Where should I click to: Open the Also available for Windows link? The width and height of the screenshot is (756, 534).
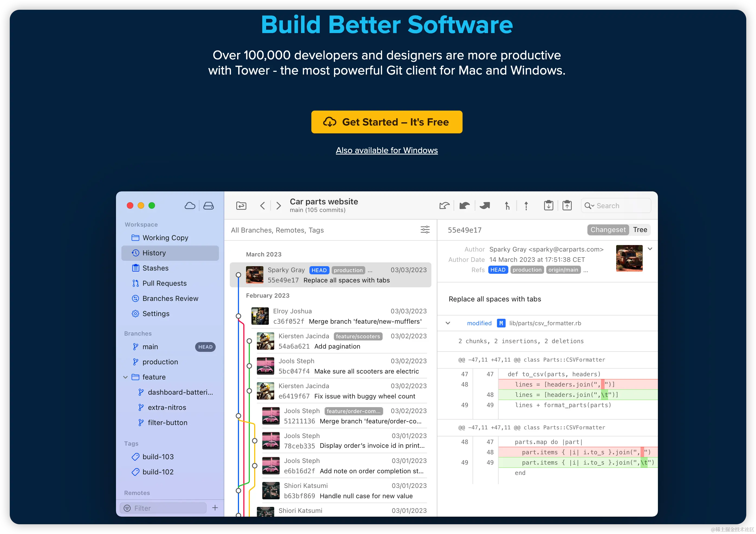pyautogui.click(x=387, y=150)
